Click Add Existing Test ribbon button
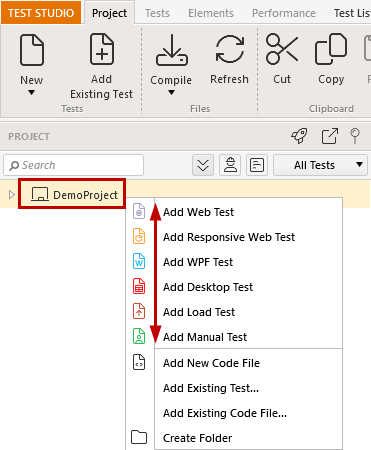The height and width of the screenshot is (450, 371). coord(101,67)
